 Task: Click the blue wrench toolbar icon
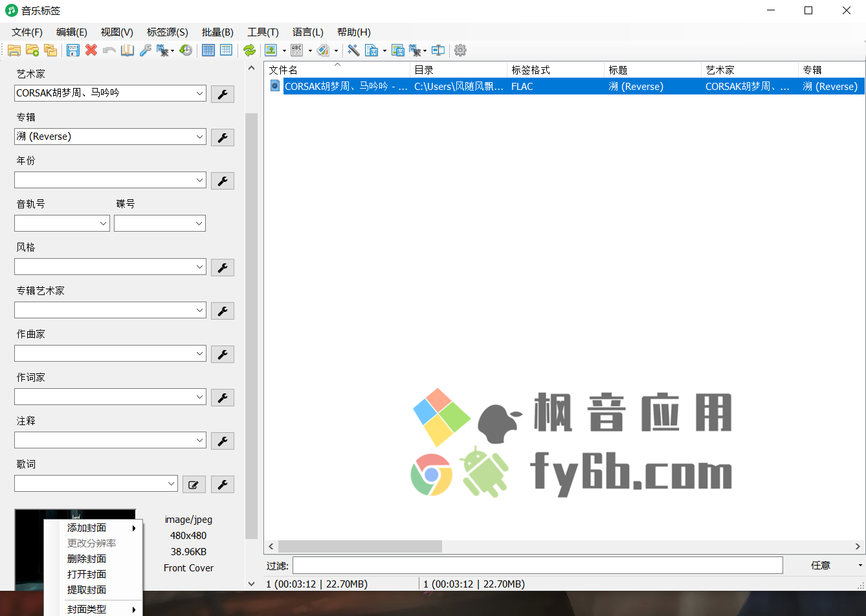point(146,50)
